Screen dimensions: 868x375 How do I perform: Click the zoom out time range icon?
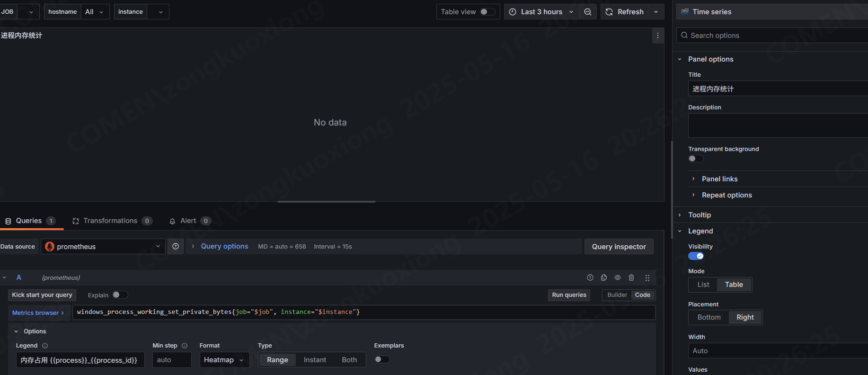(587, 12)
